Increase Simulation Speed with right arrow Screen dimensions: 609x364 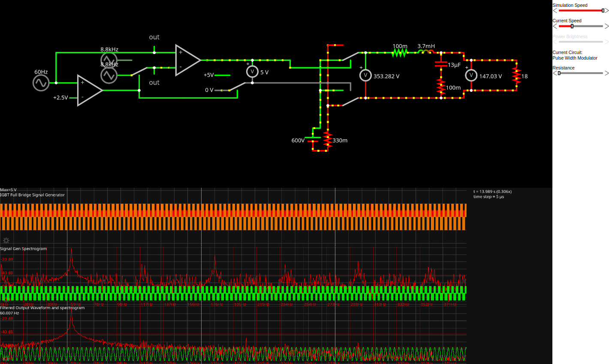(606, 11)
